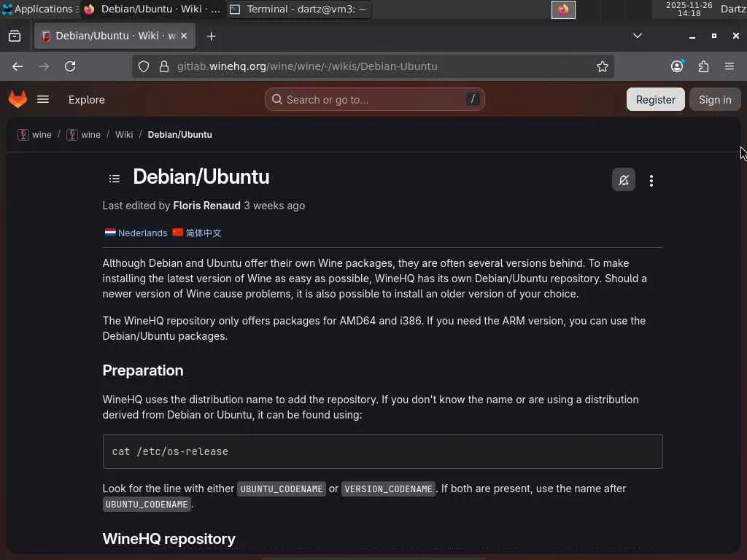The image size is (747, 560).
Task: Click the Floris Renaud author link
Action: (206, 206)
